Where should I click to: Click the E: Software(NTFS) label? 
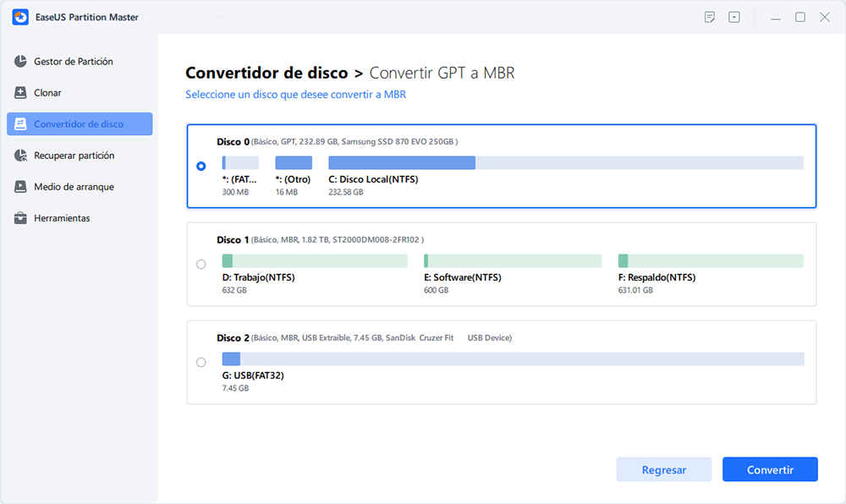pyautogui.click(x=463, y=277)
